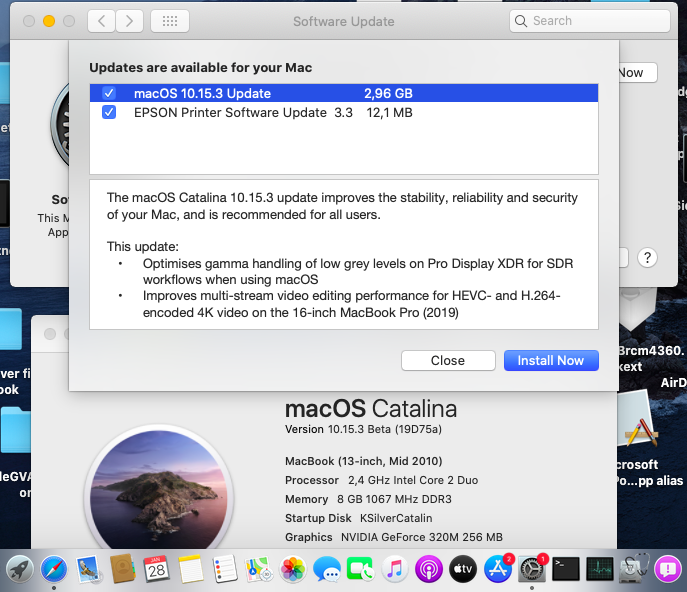Image resolution: width=687 pixels, height=592 pixels.
Task: Close the updates available sheet
Action: point(448,361)
